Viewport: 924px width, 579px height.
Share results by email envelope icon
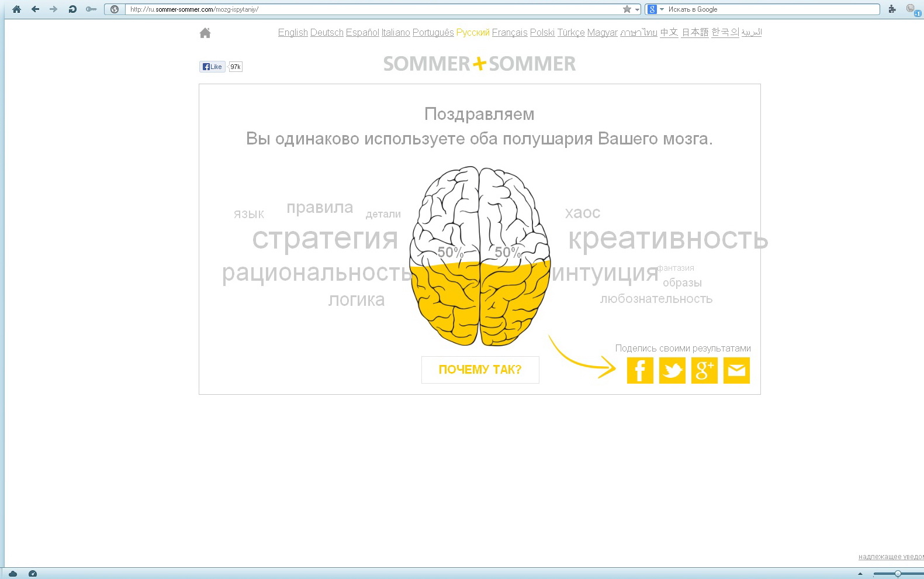click(736, 370)
